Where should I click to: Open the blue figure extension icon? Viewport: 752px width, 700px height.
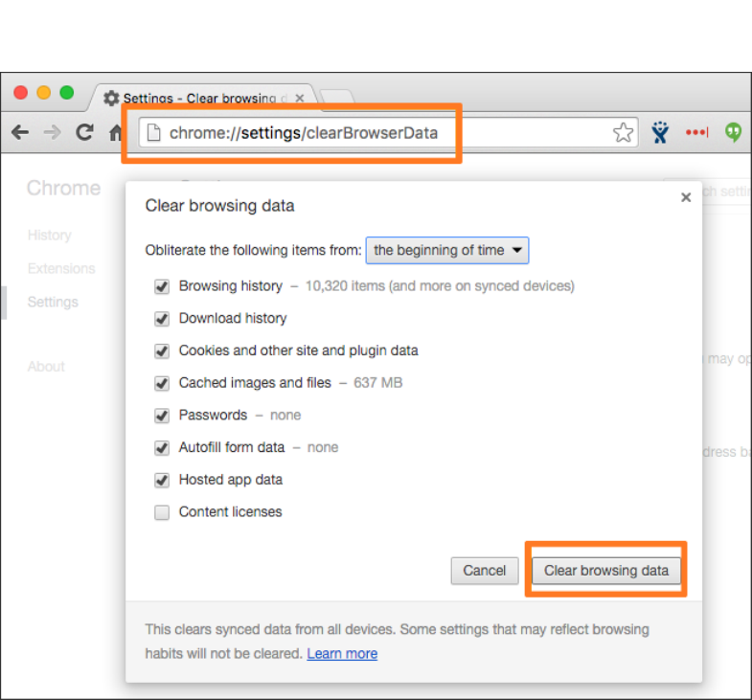pos(660,132)
